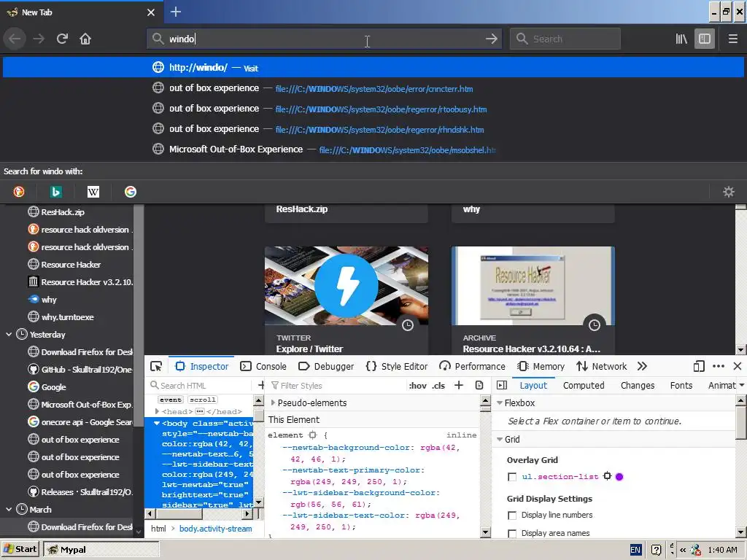Switch to Changes sidebar tab
This screenshot has height=560, width=747.
coord(638,385)
